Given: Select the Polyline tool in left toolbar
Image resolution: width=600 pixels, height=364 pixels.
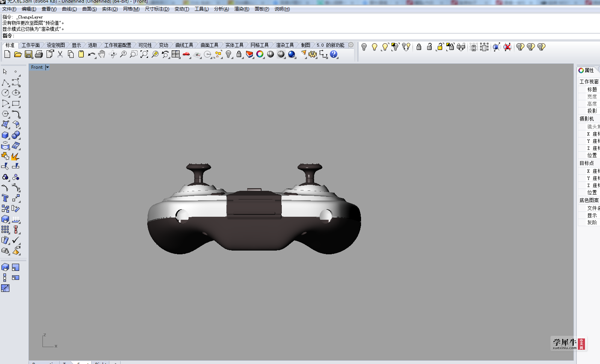Looking at the screenshot, I should (5, 82).
